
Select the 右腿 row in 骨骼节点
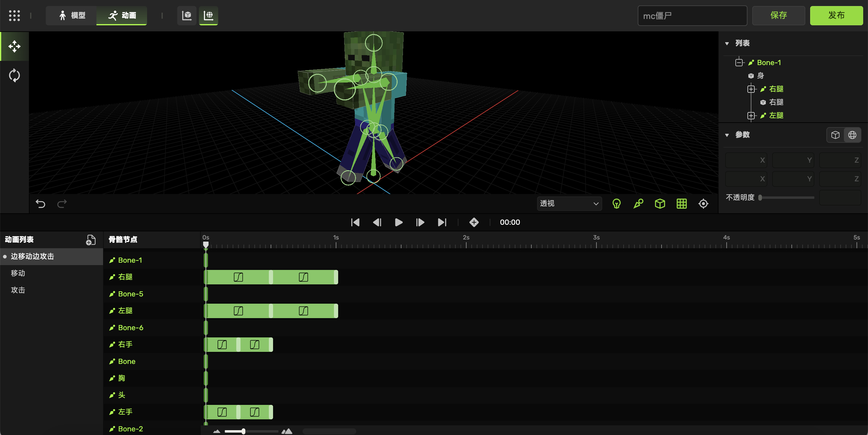(152, 277)
